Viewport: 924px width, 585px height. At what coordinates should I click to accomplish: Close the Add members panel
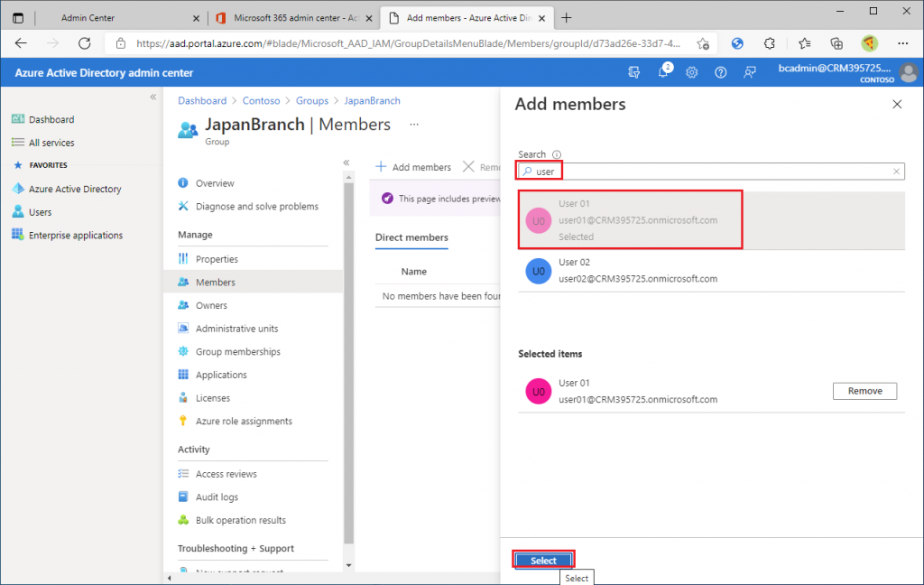pyautogui.click(x=897, y=105)
